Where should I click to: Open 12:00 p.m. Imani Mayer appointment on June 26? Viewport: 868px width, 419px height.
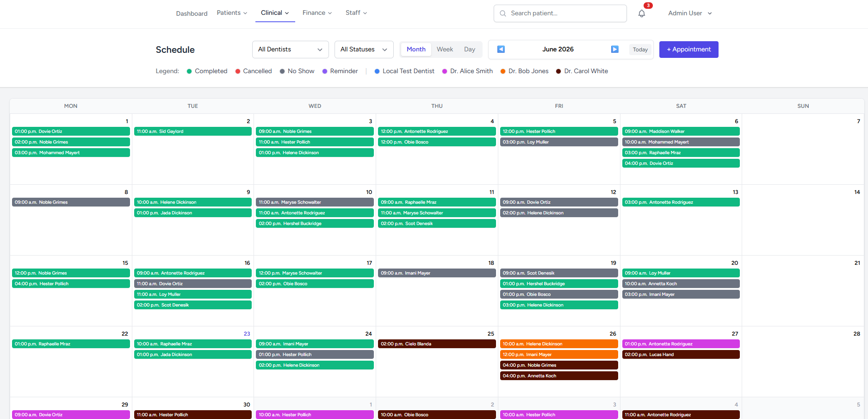[559, 355]
